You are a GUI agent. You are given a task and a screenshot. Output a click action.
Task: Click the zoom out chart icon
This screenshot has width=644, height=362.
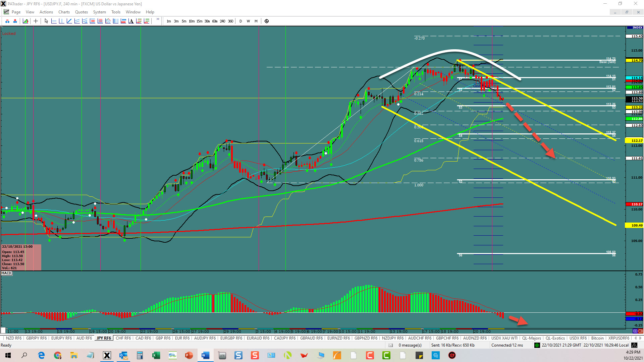point(7,21)
